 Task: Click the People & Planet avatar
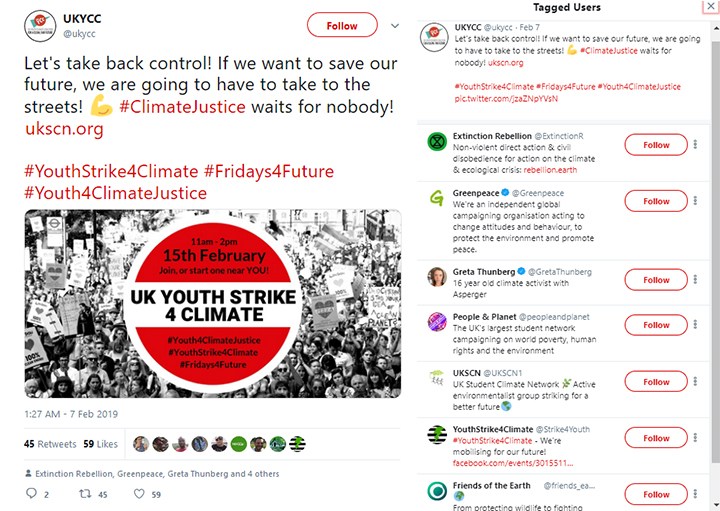436,323
